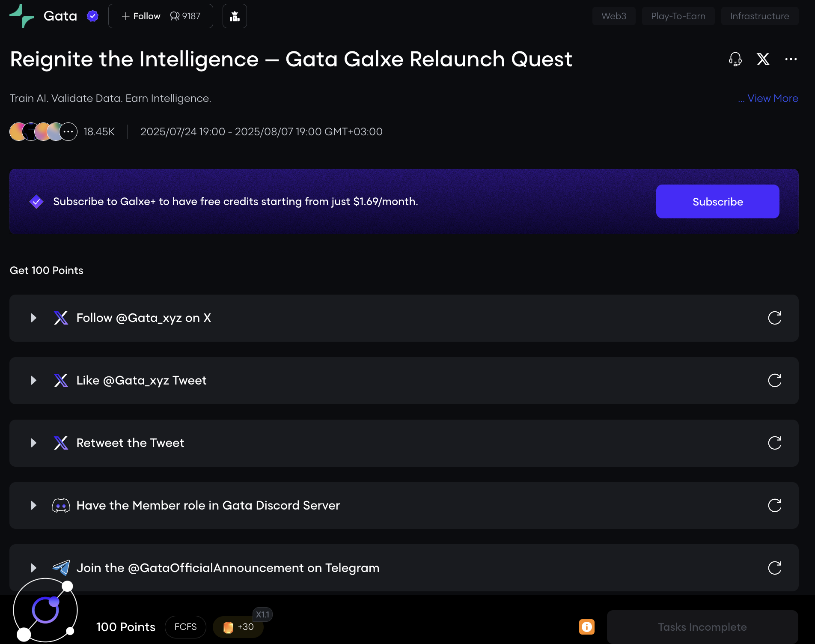The image size is (815, 644).
Task: Click X icon on Like Tweet row
Action: tap(61, 380)
